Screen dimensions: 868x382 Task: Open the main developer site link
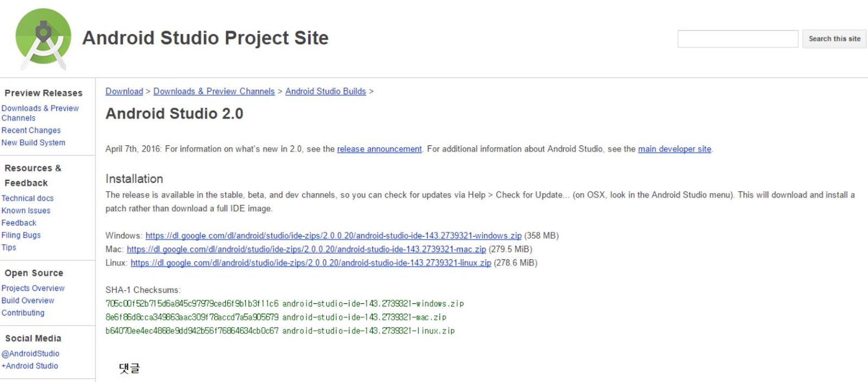click(x=674, y=149)
